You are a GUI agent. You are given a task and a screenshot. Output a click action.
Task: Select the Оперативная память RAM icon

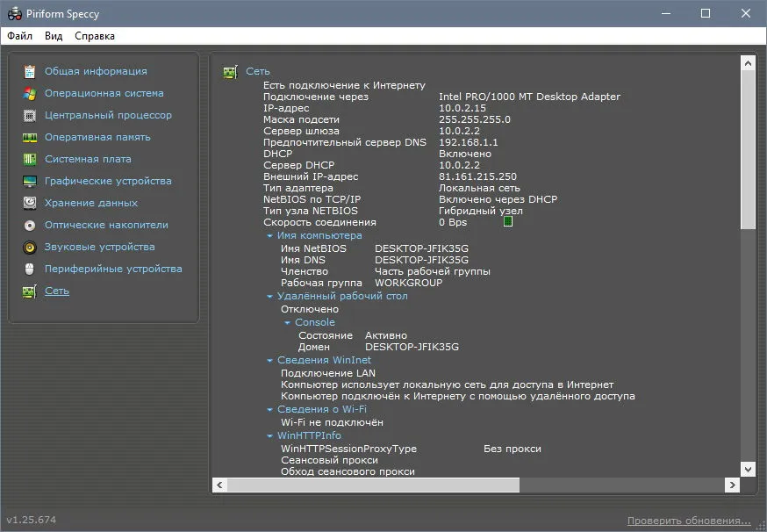point(30,138)
